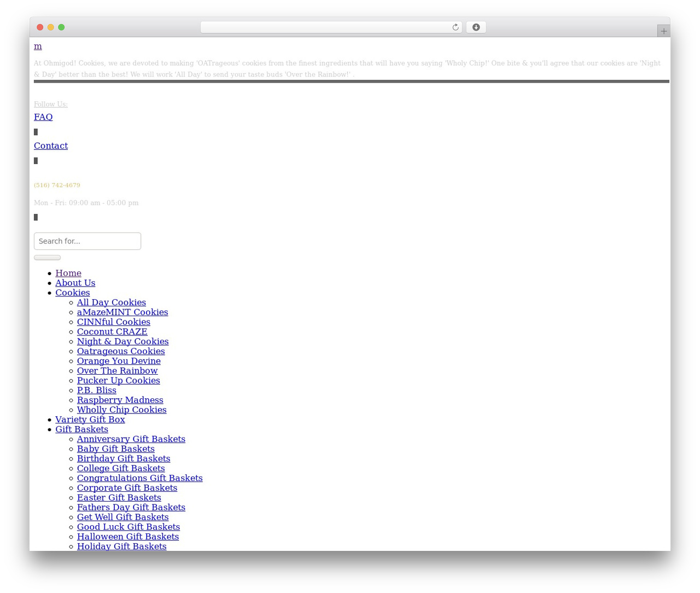Click the 'Follow Us:' link
The width and height of the screenshot is (700, 593).
tap(51, 104)
